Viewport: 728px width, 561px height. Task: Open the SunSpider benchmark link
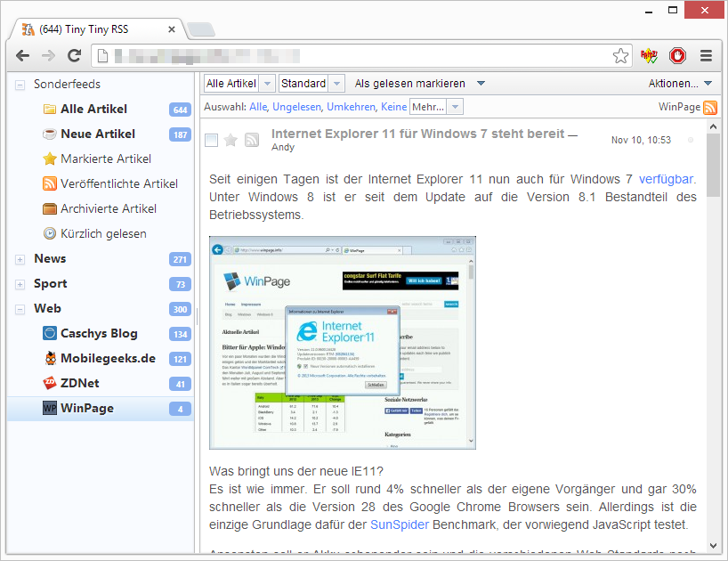coord(400,524)
